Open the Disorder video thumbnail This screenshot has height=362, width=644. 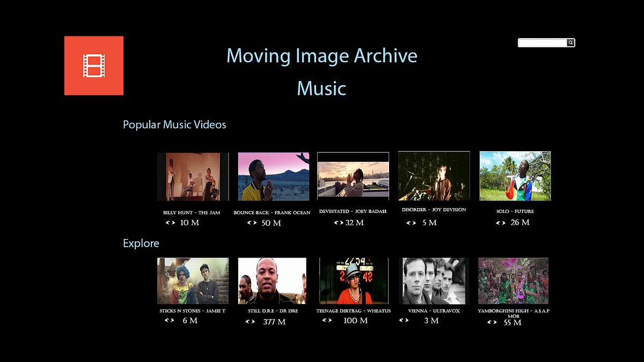[x=434, y=176]
